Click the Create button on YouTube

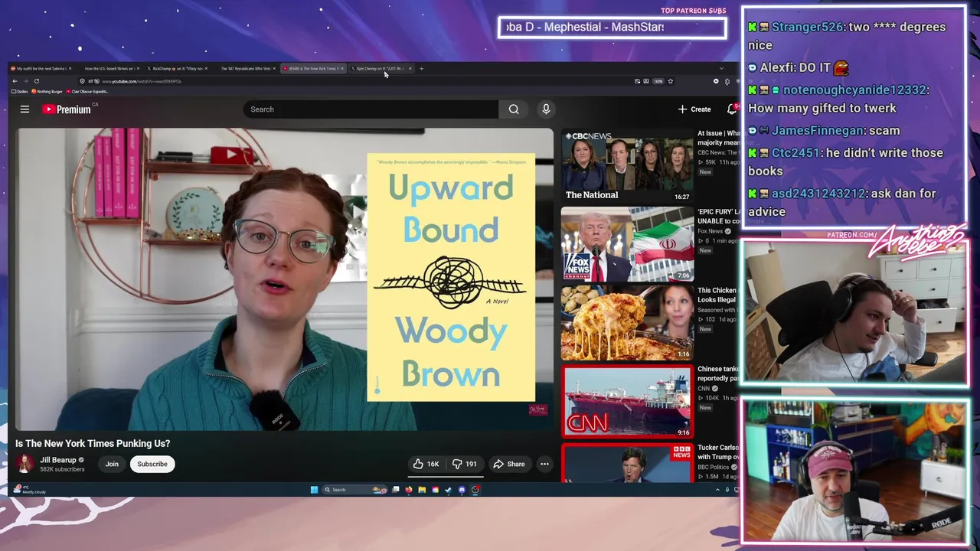[694, 109]
